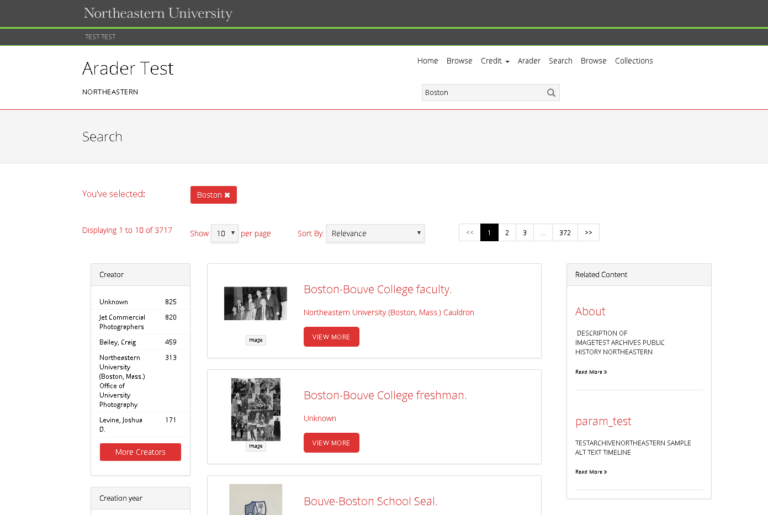The width and height of the screenshot is (768, 515).
Task: Click inside the Boston search field
Action: (482, 92)
